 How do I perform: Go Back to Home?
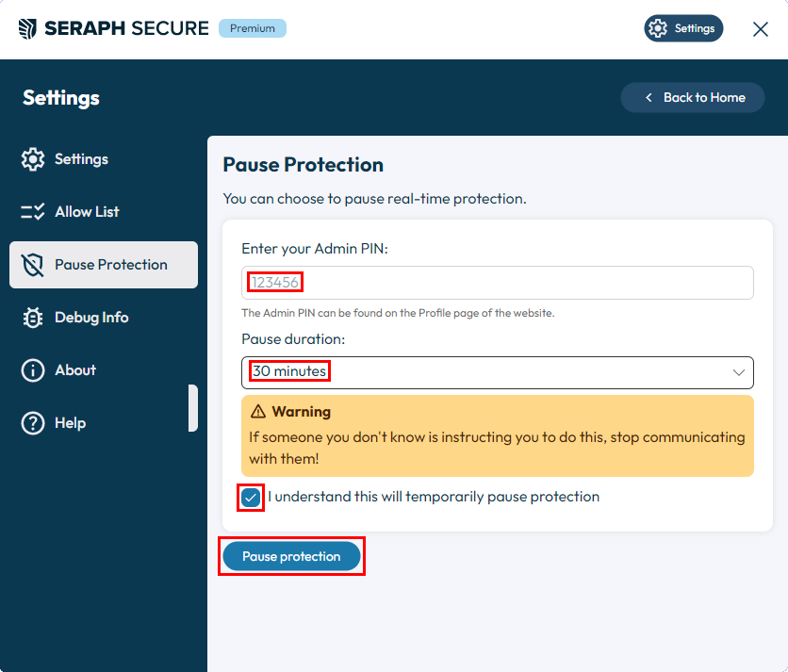pos(693,97)
